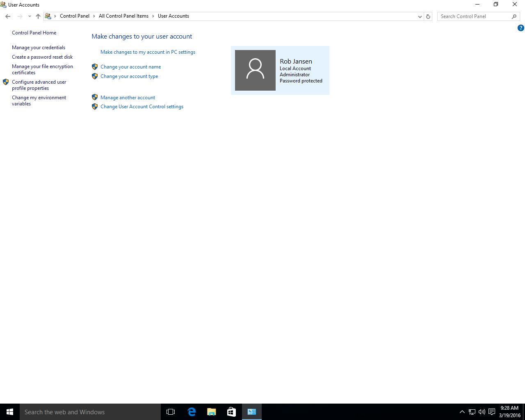Click the Control Panel taskbar button
This screenshot has width=525, height=420.
(251, 412)
